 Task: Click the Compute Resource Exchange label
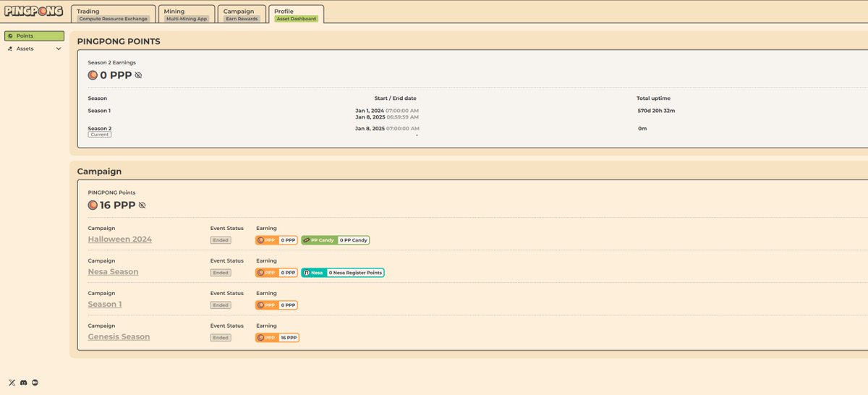114,19
